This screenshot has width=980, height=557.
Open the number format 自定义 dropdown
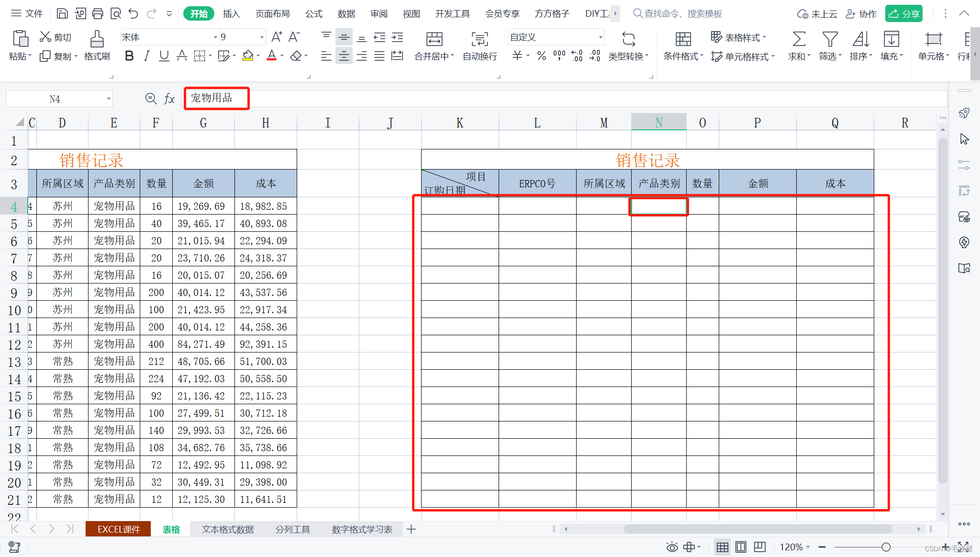[x=600, y=37]
